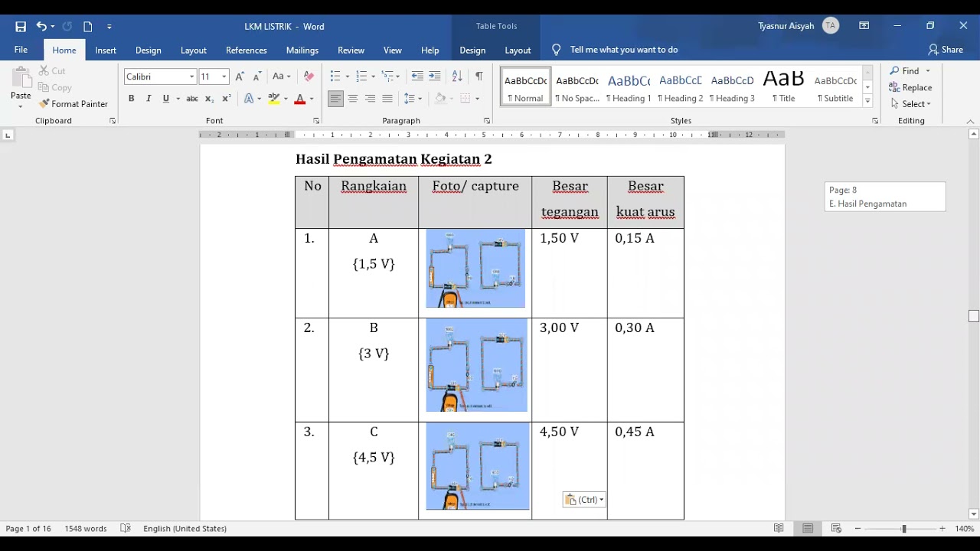Click the Share button

click(946, 50)
